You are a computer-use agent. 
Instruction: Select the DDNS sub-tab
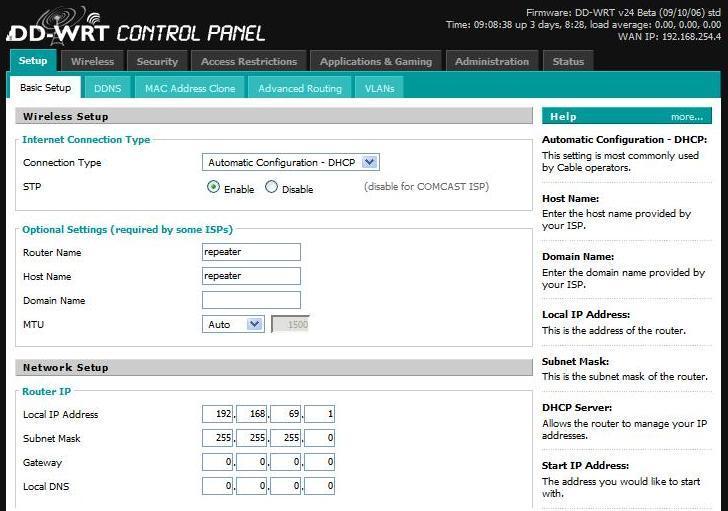point(107,88)
